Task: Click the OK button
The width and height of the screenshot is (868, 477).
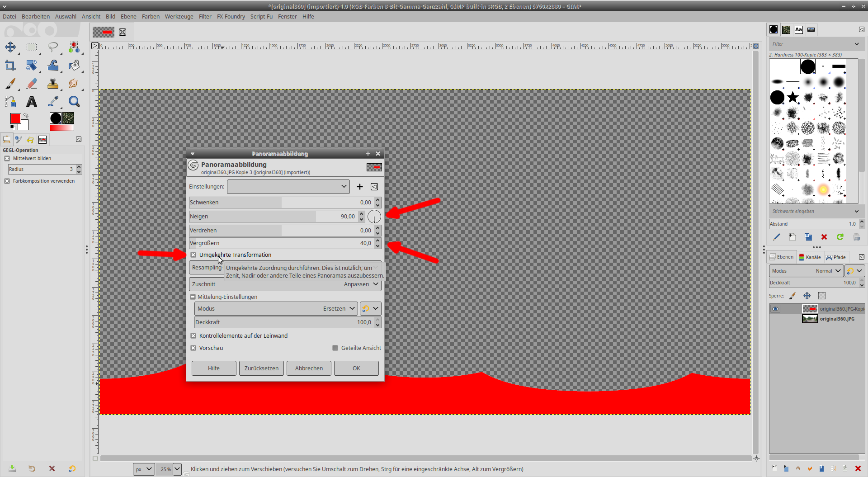Action: (356, 368)
